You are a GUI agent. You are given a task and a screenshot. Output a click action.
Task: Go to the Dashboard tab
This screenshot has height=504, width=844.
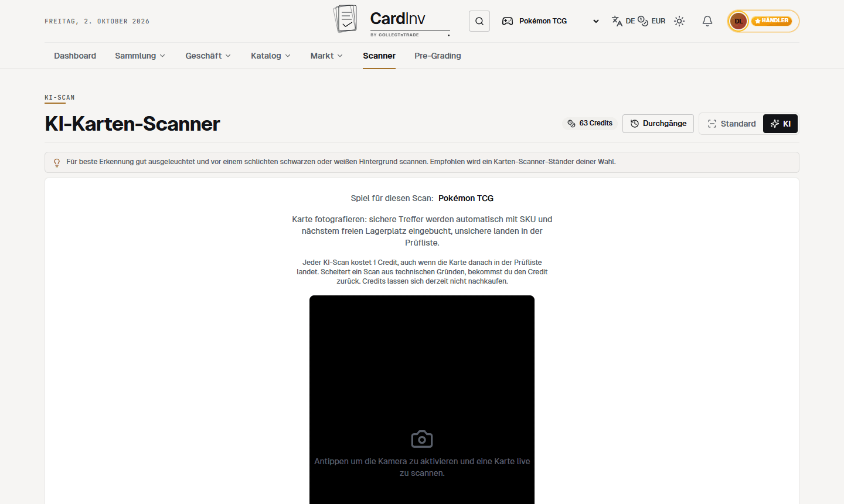pyautogui.click(x=75, y=56)
